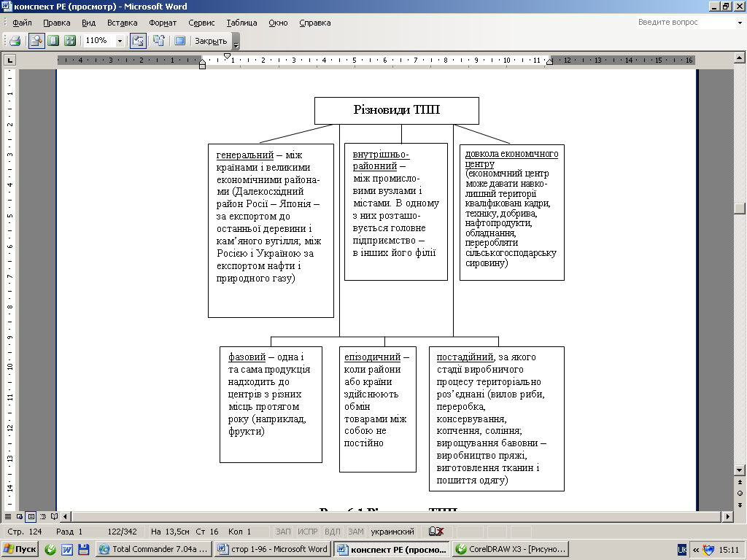
Task: Click the 'Стр. 124' page number in status bar
Action: (25, 532)
